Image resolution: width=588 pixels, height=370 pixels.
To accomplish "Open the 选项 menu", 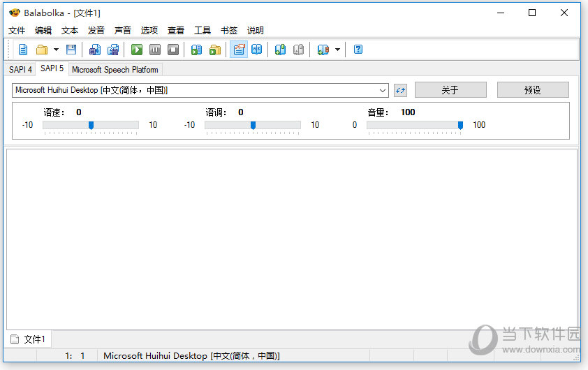I will (149, 30).
